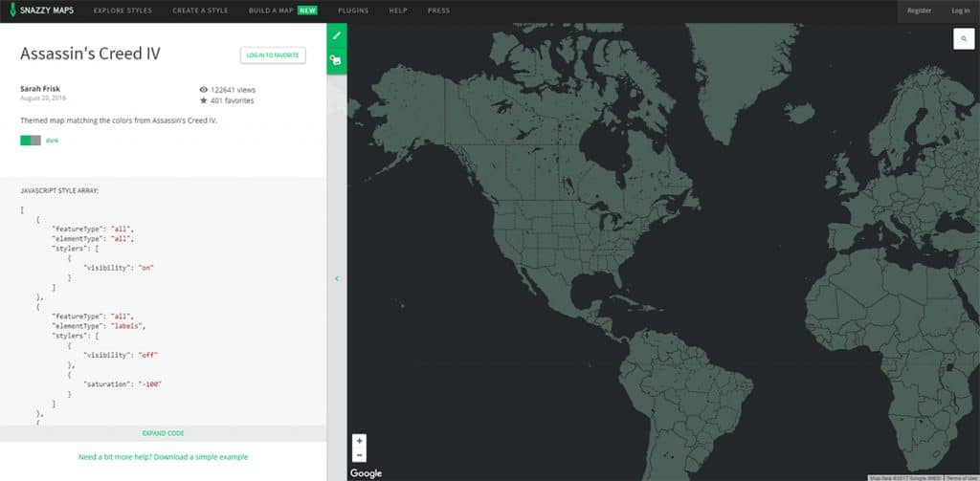This screenshot has width=980, height=481.
Task: Open the Help menu item
Action: point(398,11)
